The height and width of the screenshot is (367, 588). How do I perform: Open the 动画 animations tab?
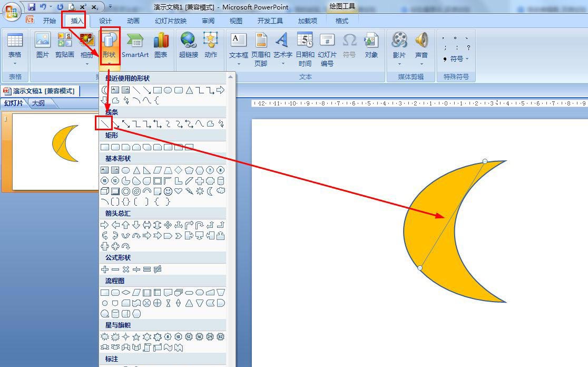133,21
